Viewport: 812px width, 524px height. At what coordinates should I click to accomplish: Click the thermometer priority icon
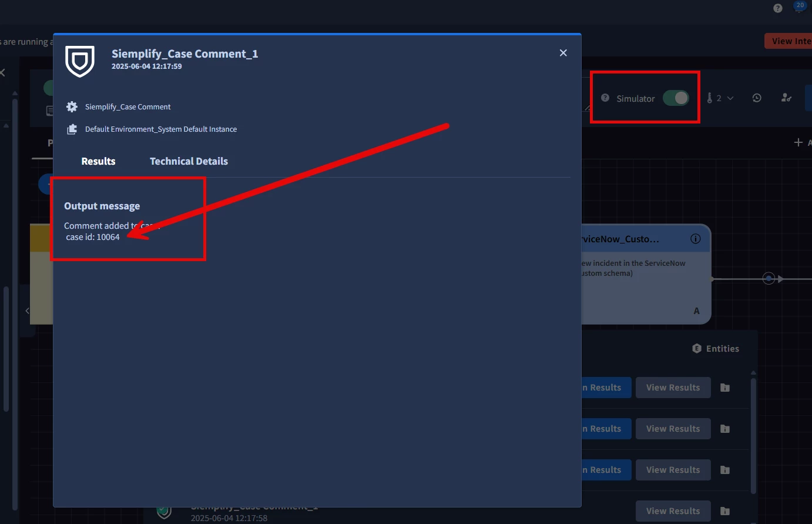click(x=710, y=98)
